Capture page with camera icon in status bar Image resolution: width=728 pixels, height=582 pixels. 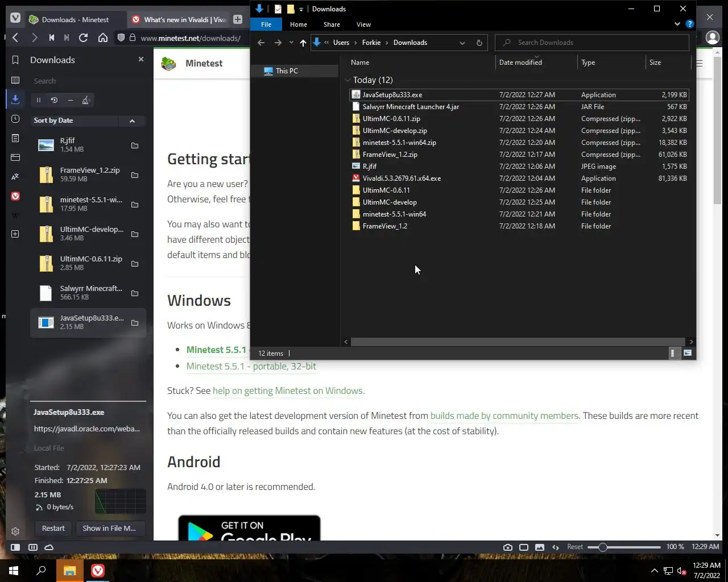tap(508, 547)
